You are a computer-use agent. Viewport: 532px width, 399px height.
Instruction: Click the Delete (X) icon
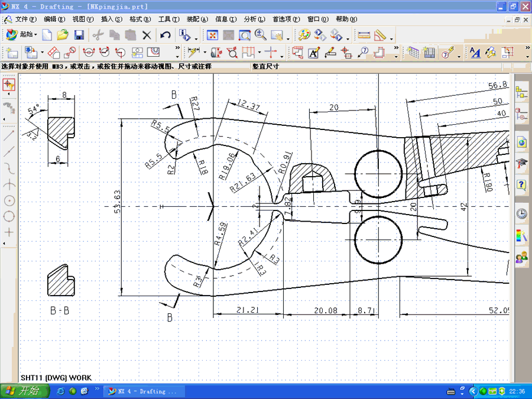point(147,35)
